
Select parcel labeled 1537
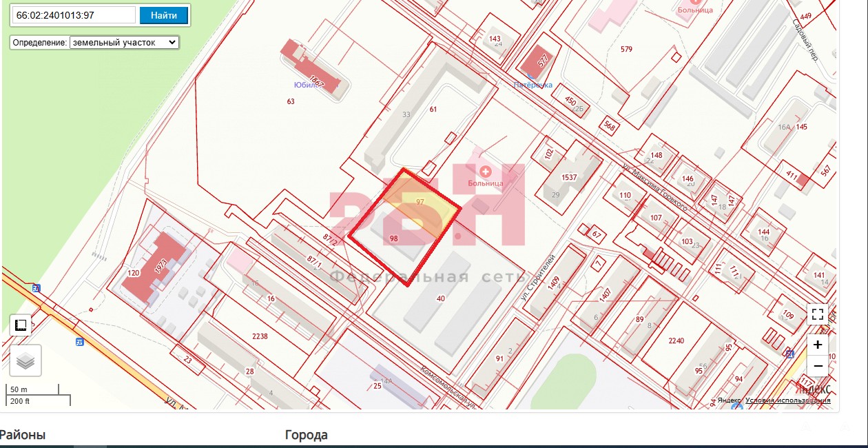[569, 177]
